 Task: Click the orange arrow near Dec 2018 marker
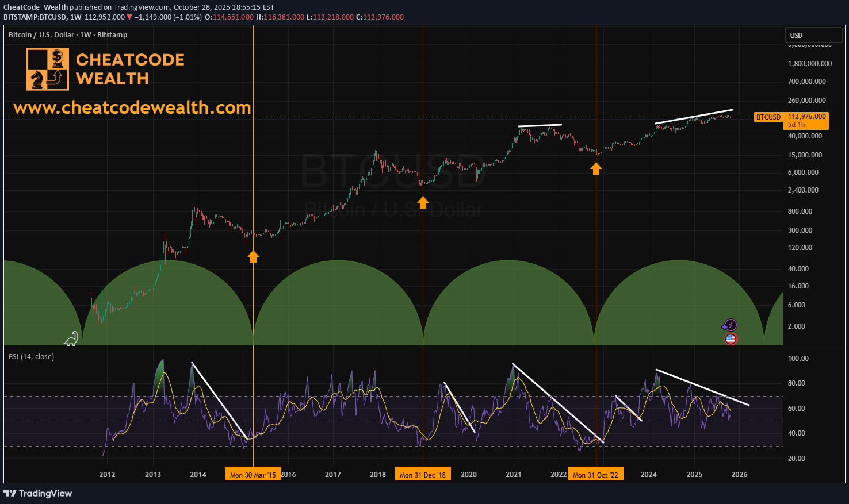tap(423, 202)
